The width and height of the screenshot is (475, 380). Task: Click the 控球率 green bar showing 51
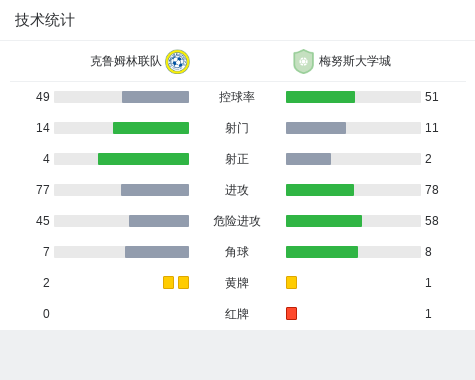click(320, 97)
